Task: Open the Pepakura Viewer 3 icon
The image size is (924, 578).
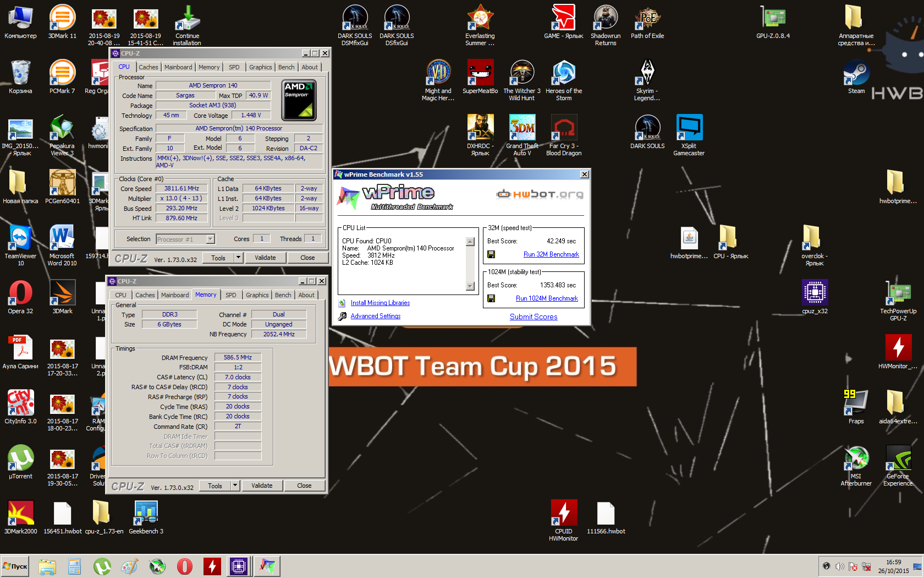Action: 62,135
